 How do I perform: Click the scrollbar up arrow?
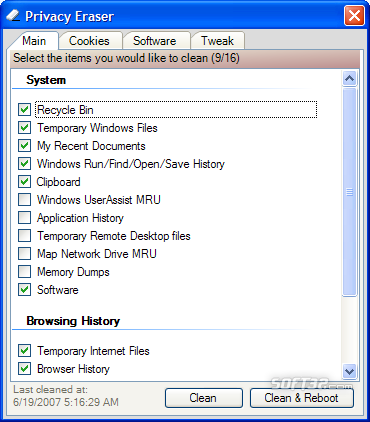pos(349,78)
